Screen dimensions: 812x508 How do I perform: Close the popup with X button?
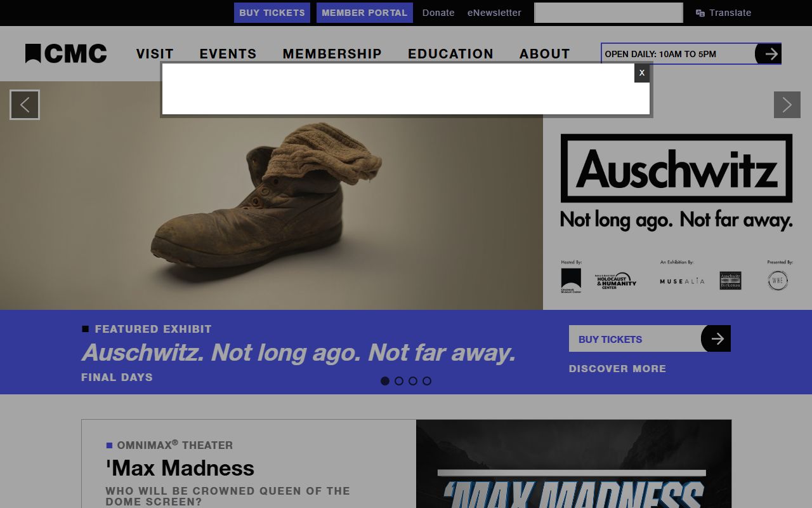[x=641, y=73]
